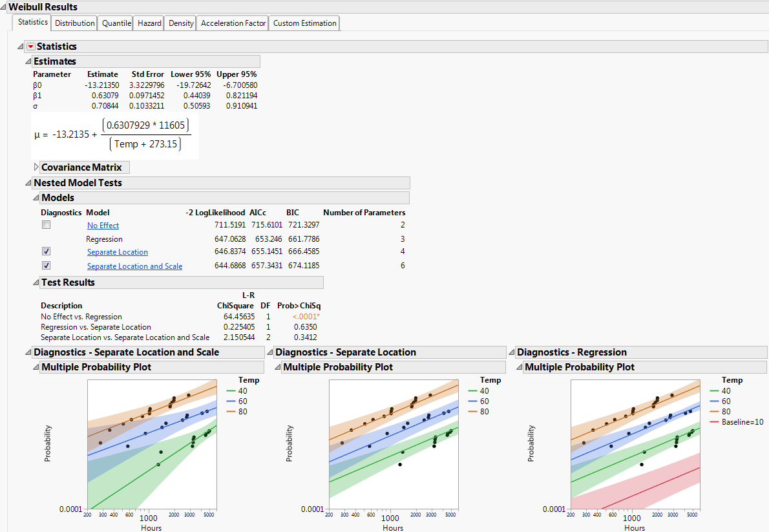The height and width of the screenshot is (532, 769).
Task: Click the Separate Location and Scale link
Action: (134, 266)
